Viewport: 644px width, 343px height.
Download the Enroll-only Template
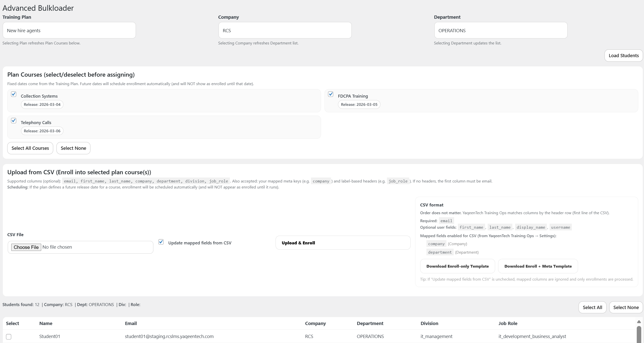(x=457, y=266)
